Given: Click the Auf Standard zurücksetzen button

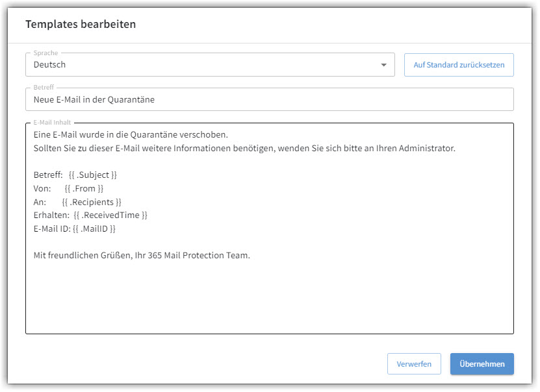Looking at the screenshot, I should [x=459, y=65].
